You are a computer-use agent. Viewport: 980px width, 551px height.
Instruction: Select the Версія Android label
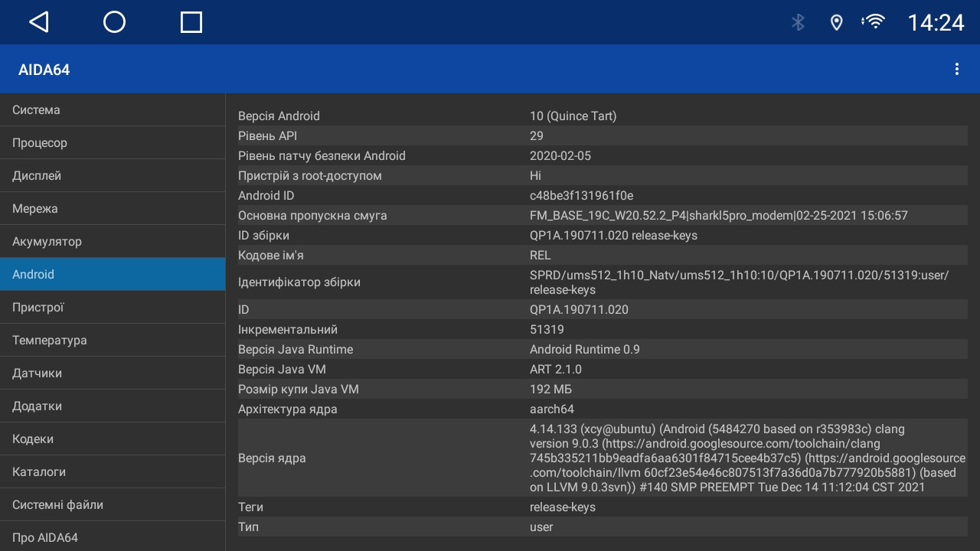[x=279, y=116]
